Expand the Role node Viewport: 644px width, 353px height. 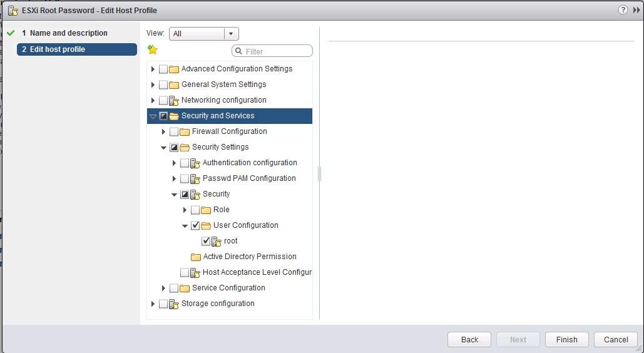click(185, 210)
